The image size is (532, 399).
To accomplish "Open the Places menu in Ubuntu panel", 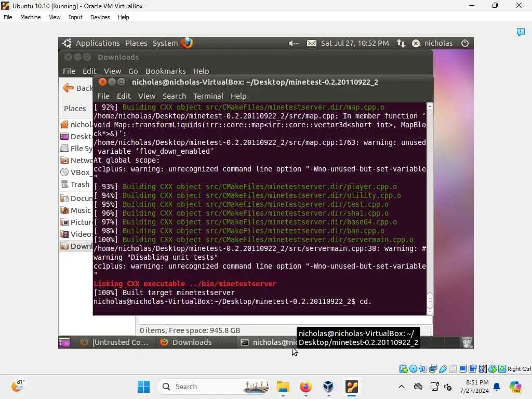I will (x=136, y=43).
